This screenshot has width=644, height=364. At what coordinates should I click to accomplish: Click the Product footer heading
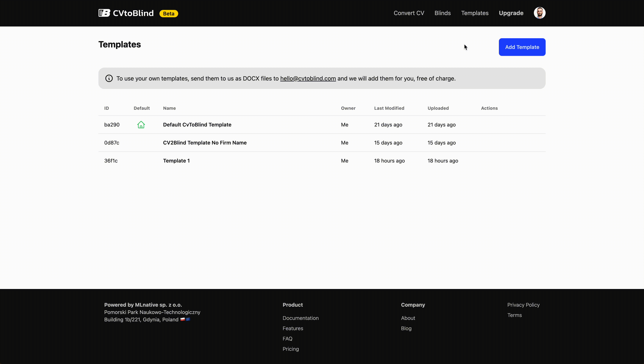pyautogui.click(x=293, y=305)
